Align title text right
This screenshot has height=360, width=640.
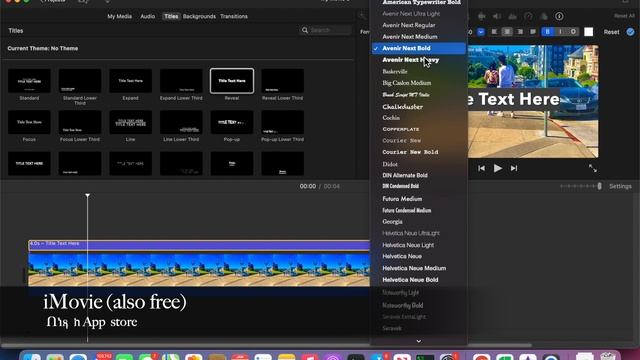click(x=520, y=32)
